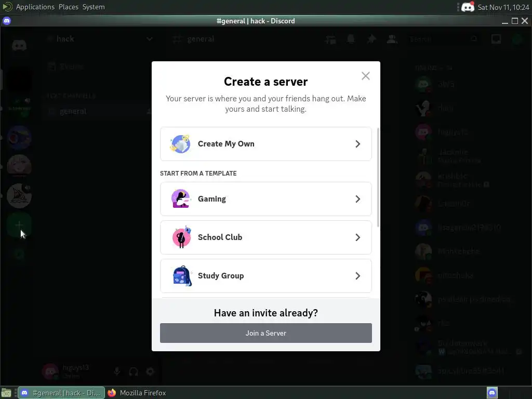Image resolution: width=532 pixels, height=399 pixels.
Task: Open user settings gear icon
Action: click(x=150, y=371)
